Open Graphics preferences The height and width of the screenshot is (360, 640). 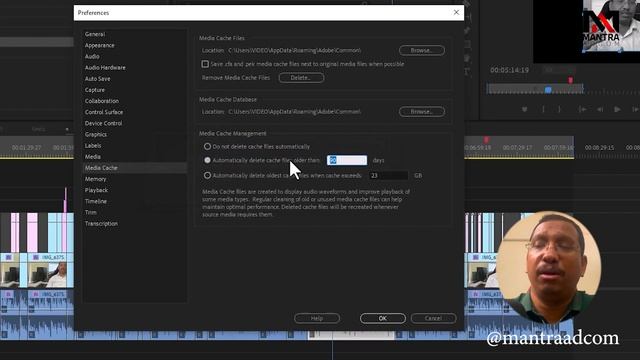[96, 134]
